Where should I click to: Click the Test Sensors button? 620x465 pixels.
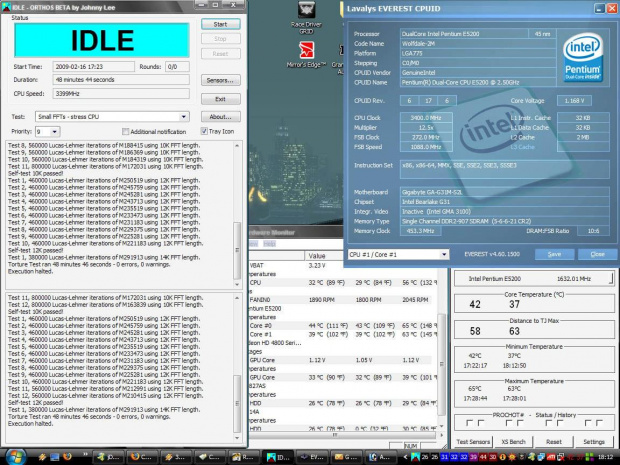click(x=473, y=441)
